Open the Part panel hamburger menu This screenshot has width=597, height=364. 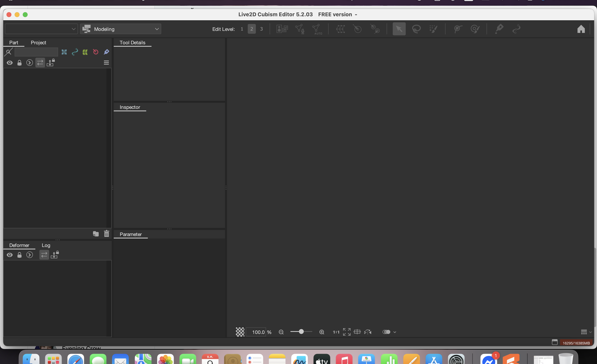106,63
